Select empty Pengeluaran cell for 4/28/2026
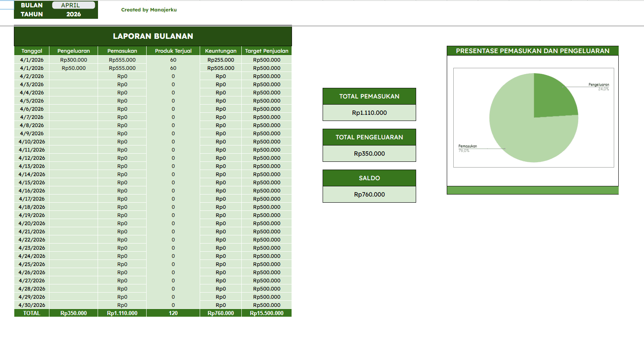644x340 pixels. [x=74, y=289]
